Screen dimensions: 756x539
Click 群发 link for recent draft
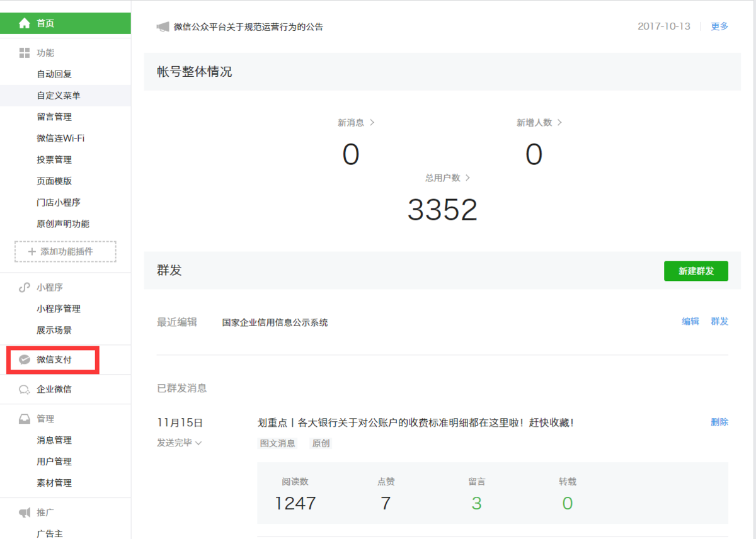tap(719, 321)
